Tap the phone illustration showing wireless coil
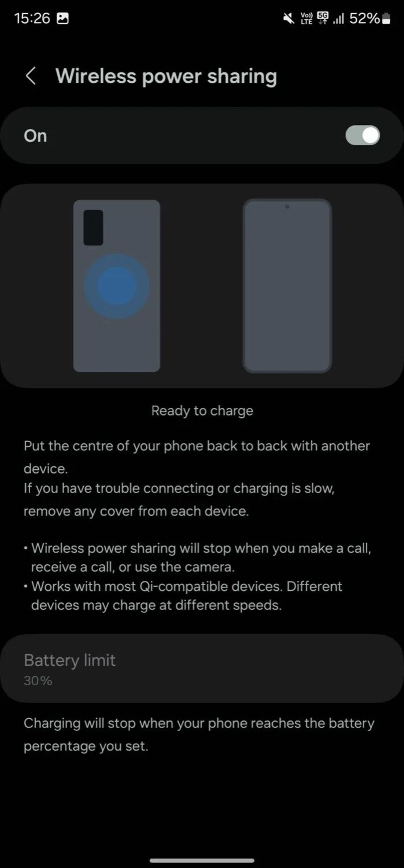This screenshot has height=868, width=404. coord(116,282)
